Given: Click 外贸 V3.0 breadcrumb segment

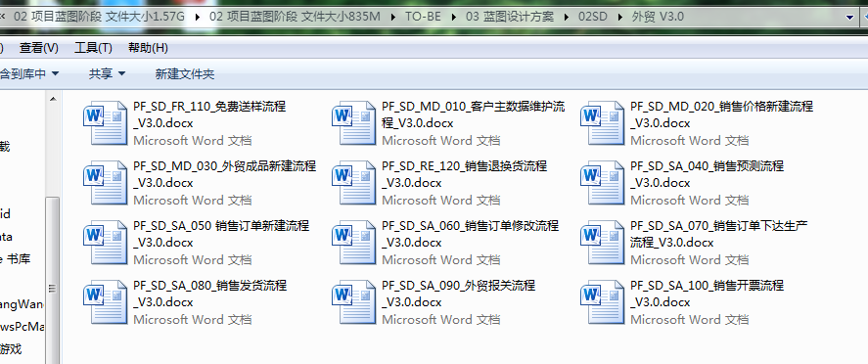Looking at the screenshot, I should point(658,17).
